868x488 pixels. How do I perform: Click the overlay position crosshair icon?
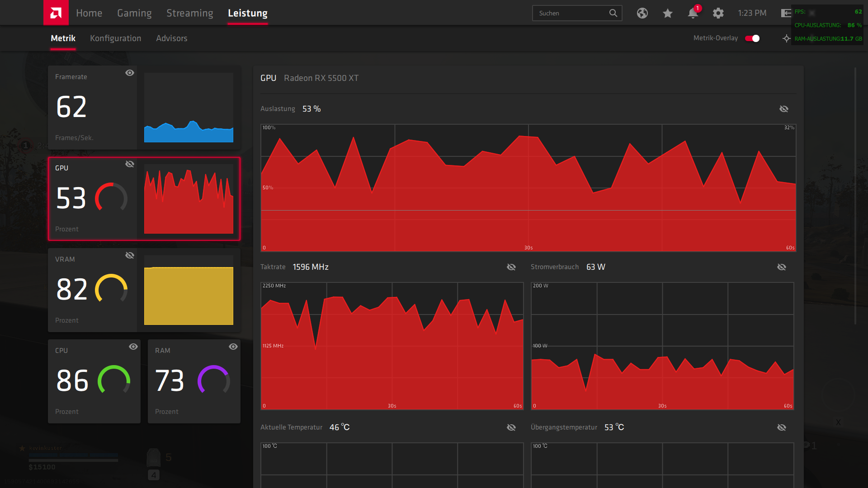(787, 38)
